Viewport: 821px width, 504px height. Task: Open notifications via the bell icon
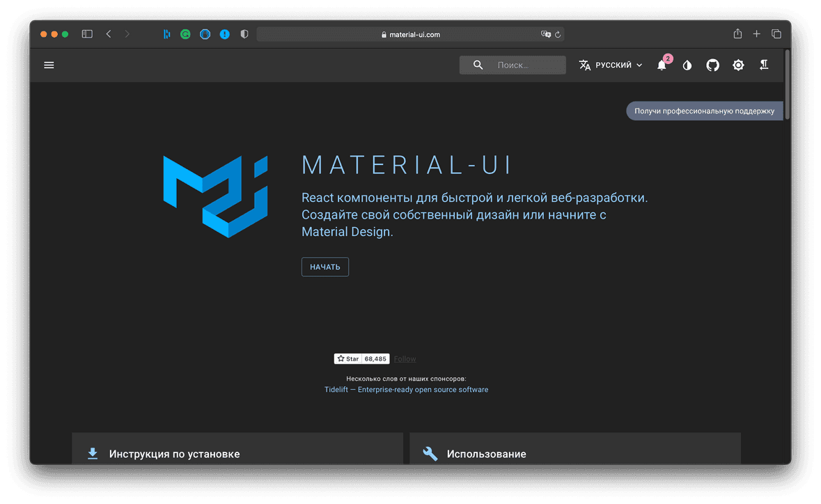point(661,65)
